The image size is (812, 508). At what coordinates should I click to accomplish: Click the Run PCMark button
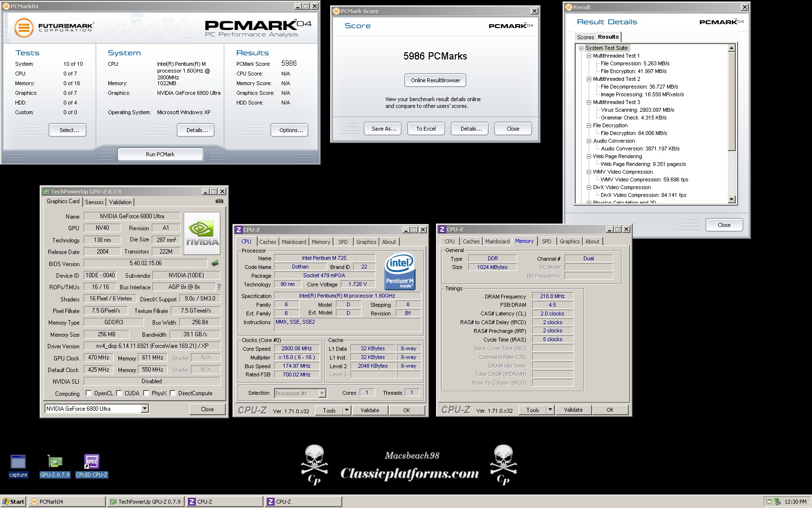coord(160,154)
